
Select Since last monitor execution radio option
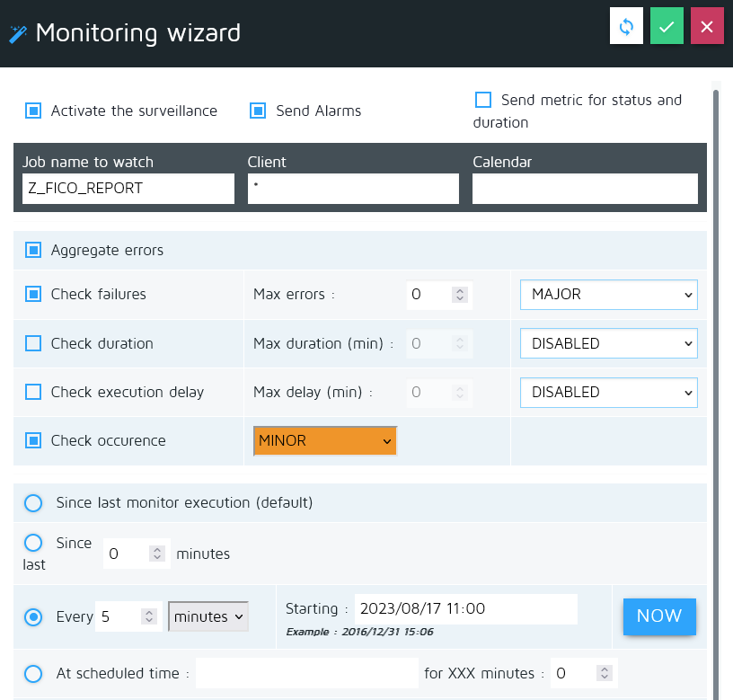pyautogui.click(x=33, y=503)
